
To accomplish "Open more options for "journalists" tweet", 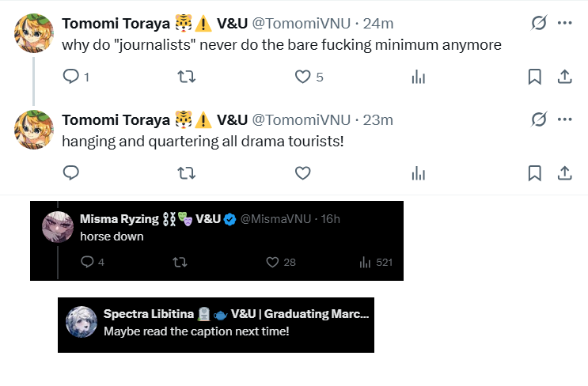I will tap(564, 23).
